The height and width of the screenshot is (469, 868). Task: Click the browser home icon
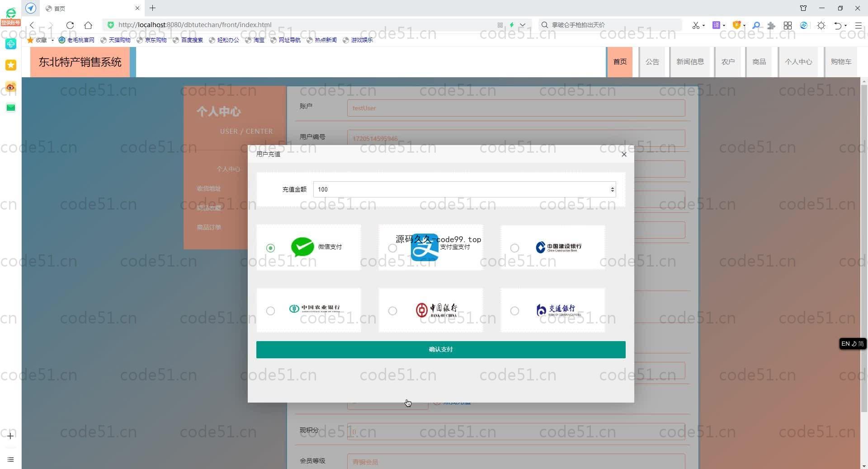click(88, 25)
